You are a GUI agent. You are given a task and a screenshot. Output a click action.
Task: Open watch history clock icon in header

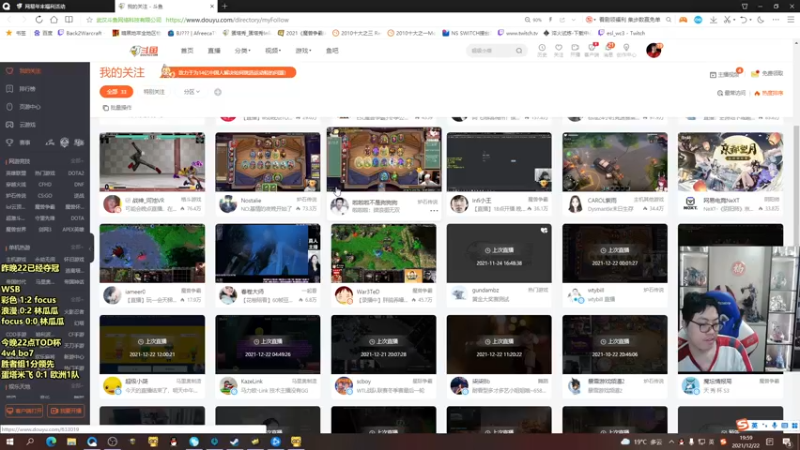[542, 49]
